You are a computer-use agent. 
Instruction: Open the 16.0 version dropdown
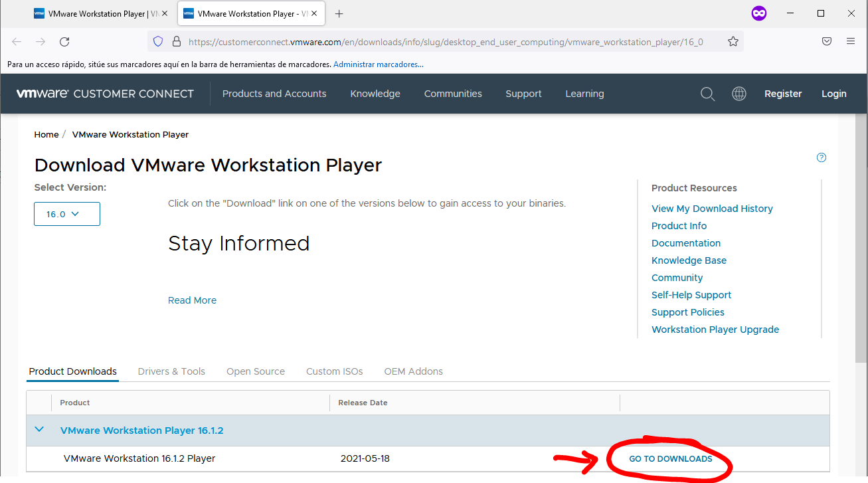[x=67, y=214]
